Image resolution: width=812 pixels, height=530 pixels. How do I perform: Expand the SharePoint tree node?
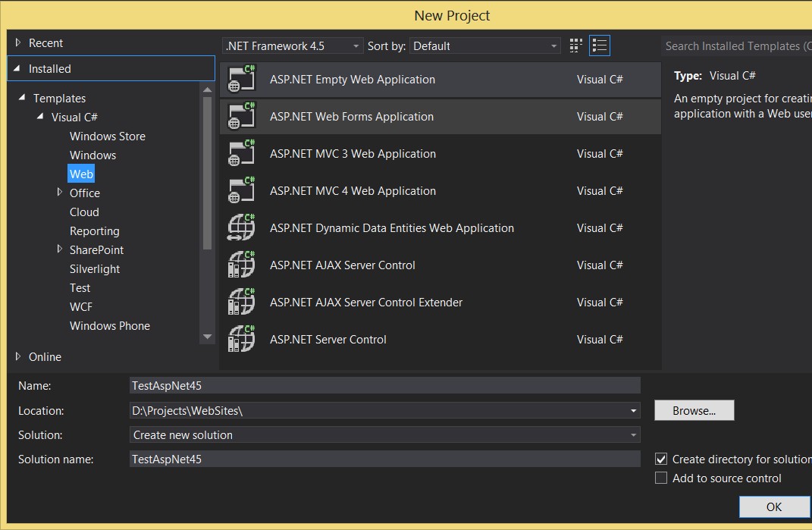[x=60, y=249]
